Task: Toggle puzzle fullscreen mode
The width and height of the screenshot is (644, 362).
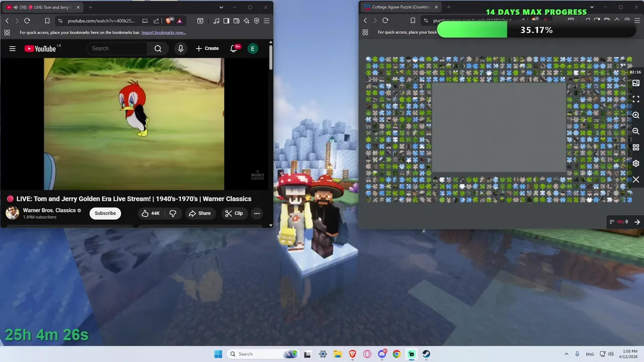Action: [x=636, y=99]
